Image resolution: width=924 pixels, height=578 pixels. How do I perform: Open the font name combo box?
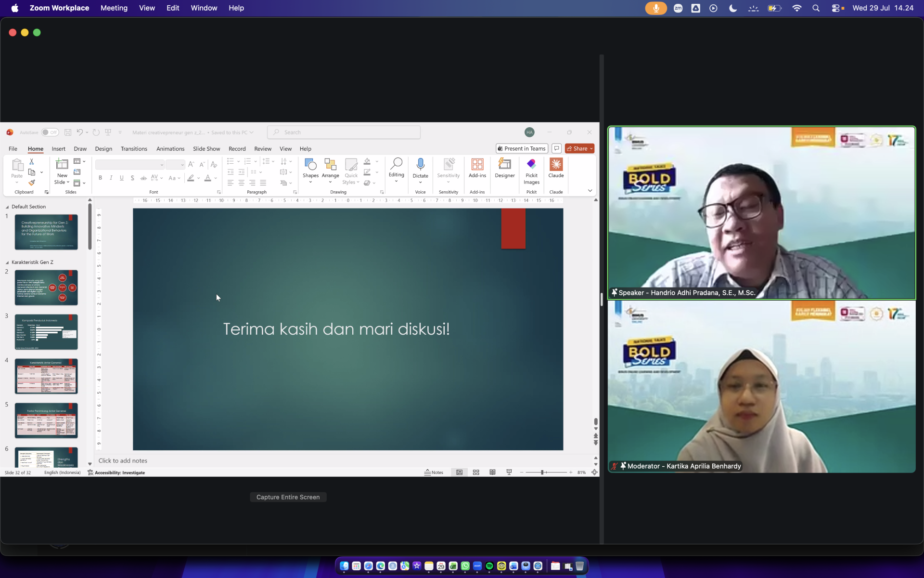click(x=130, y=165)
